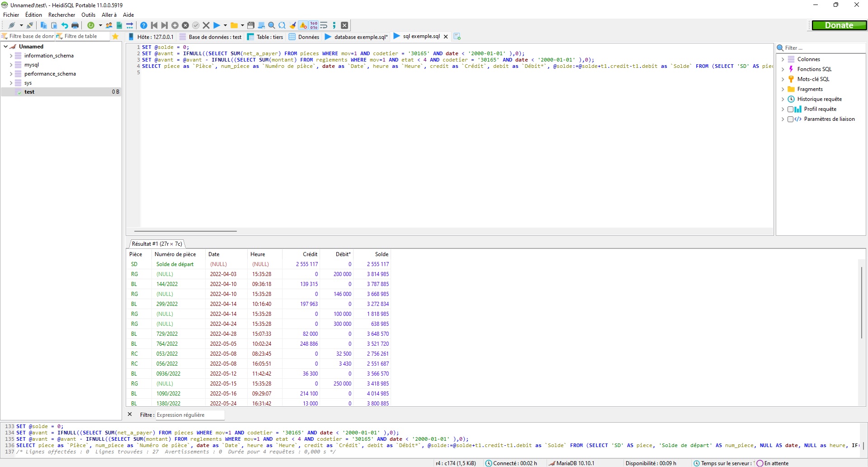Image resolution: width=868 pixels, height=467 pixels.
Task: Click the favorites star icon
Action: 115,36
